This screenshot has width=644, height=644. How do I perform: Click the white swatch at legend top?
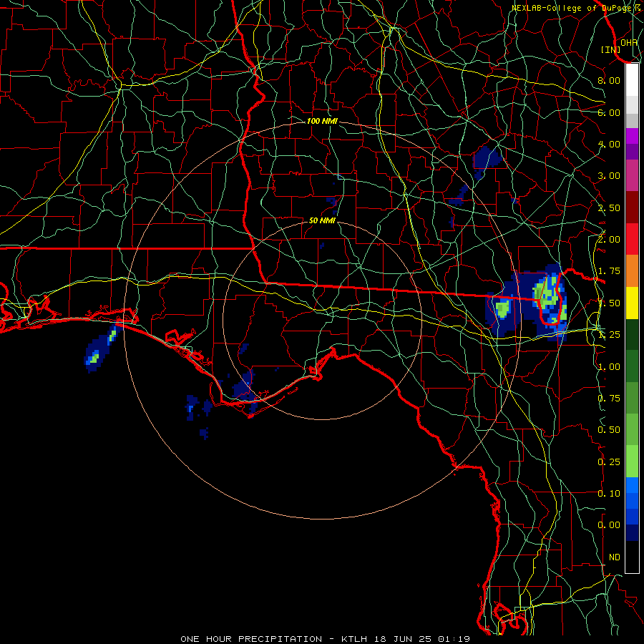pos(632,79)
